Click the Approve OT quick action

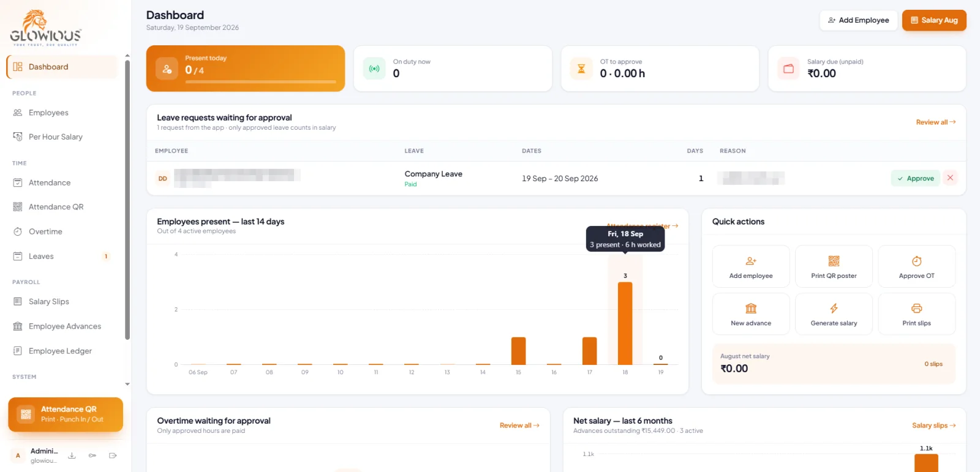[917, 267]
